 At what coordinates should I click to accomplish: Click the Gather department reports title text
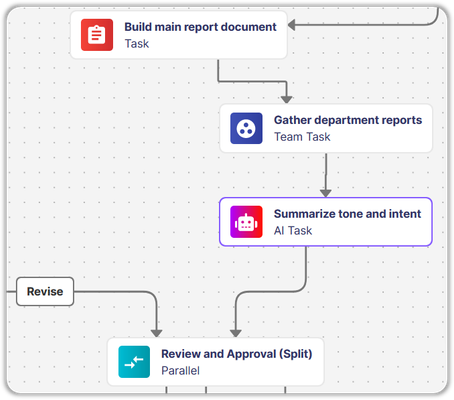tap(348, 120)
